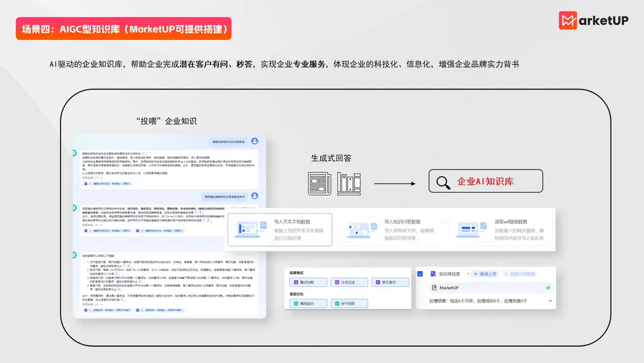
Task: Click the user avatar beside the first question
Action: pos(255,141)
